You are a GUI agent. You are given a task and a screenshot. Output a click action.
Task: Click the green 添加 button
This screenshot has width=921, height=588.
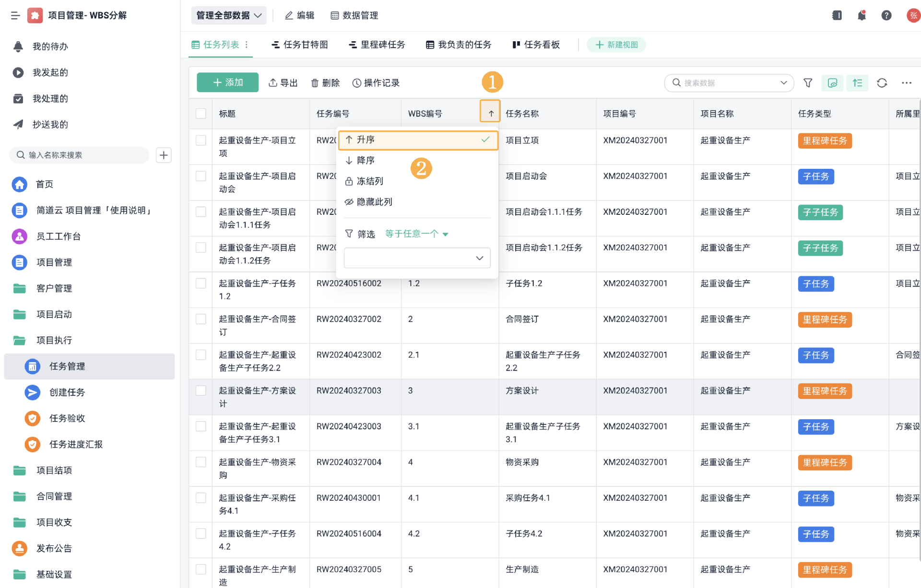pos(227,82)
